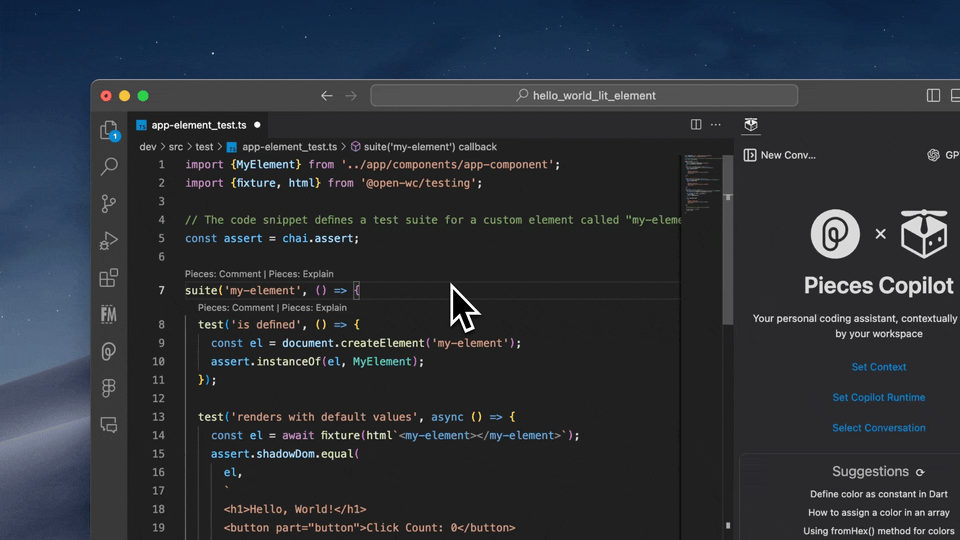Image resolution: width=960 pixels, height=540 pixels.
Task: Click the src breadcrumb segment
Action: pyautogui.click(x=176, y=147)
